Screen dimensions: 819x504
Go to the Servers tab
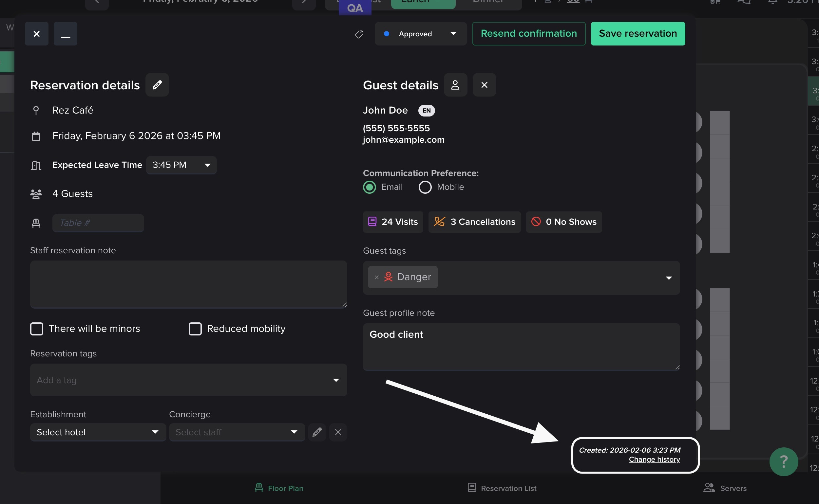pyautogui.click(x=725, y=488)
